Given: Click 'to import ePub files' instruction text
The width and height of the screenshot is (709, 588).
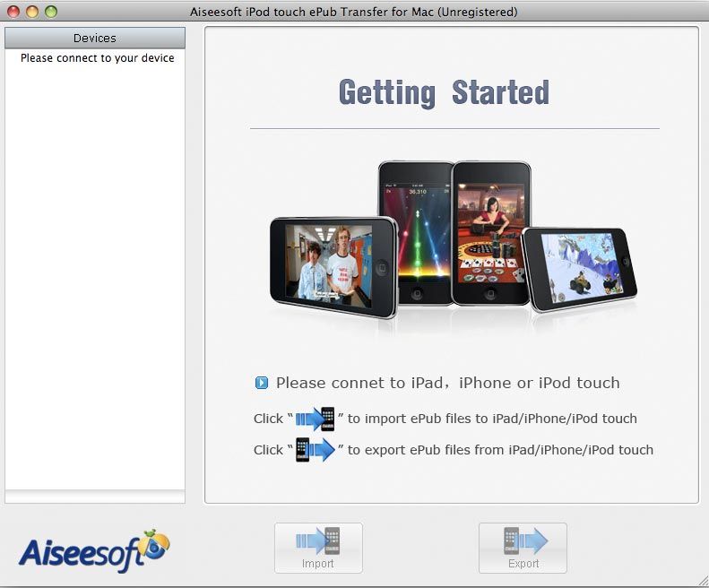Looking at the screenshot, I should click(492, 419).
